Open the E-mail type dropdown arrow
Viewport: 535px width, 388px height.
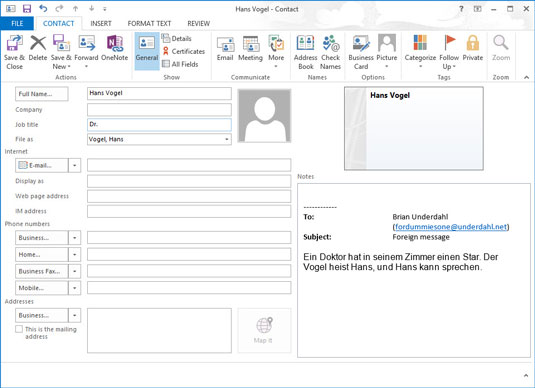click(74, 166)
